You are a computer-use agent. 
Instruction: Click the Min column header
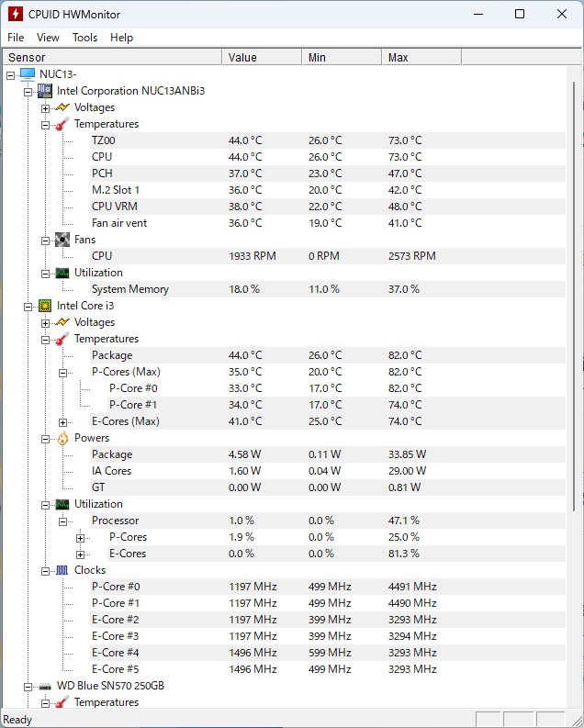[343, 57]
